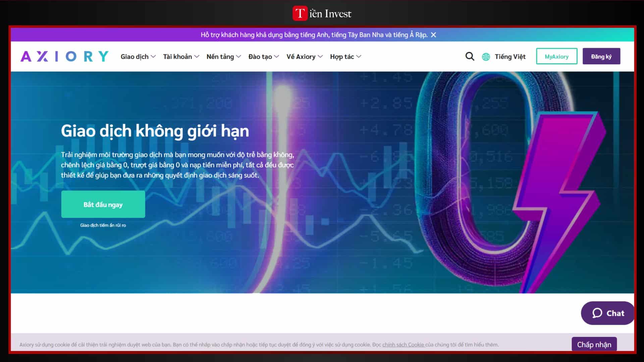
Task: Open the chính sách Cookie link
Action: pos(403,345)
